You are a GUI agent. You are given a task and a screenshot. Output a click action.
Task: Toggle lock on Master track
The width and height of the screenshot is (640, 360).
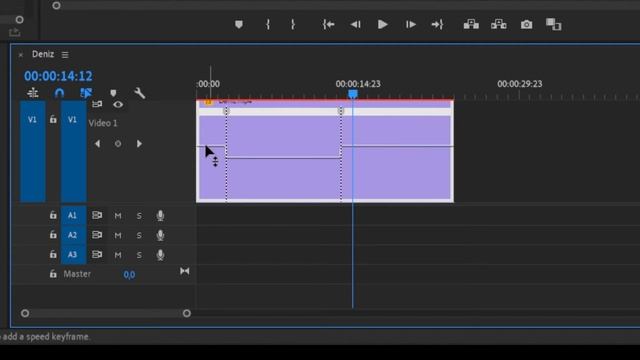click(x=53, y=274)
